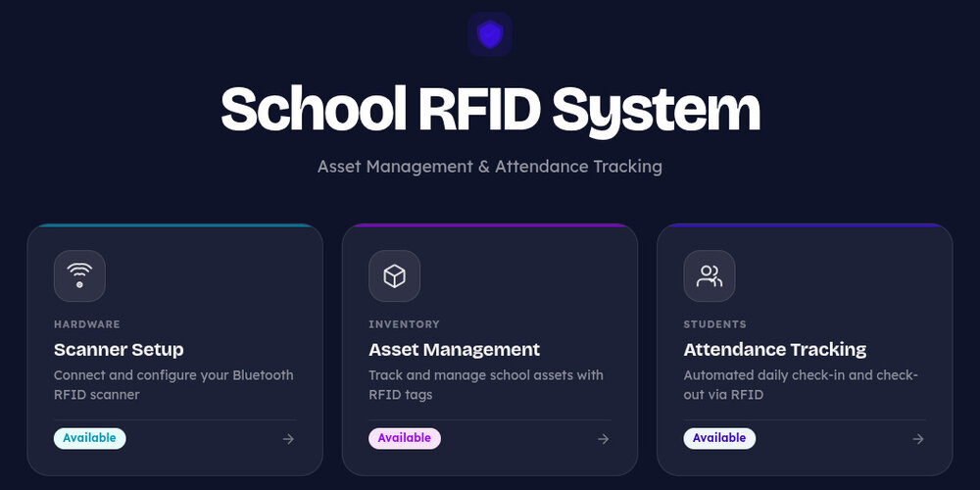Click 'Automated daily check-in and check-out' description

pyautogui.click(x=801, y=385)
